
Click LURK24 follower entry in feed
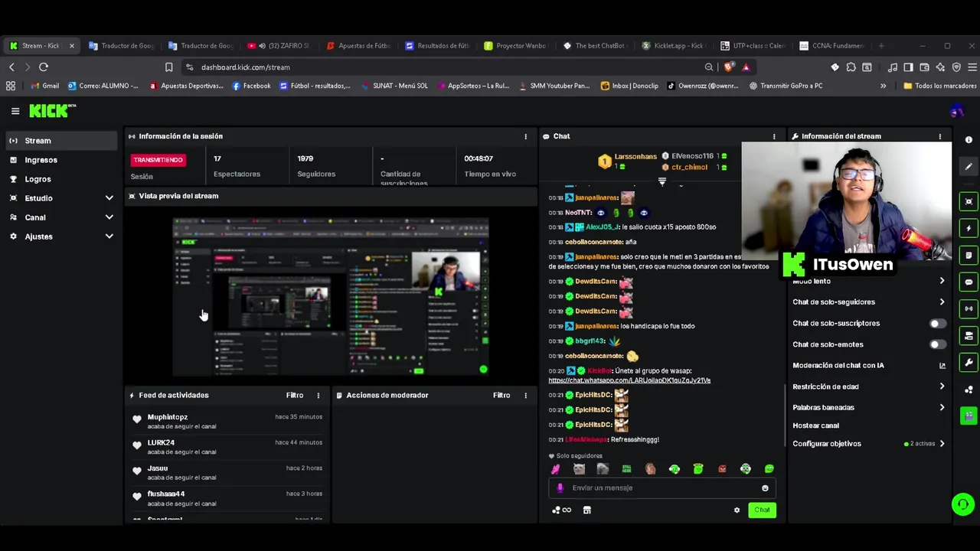point(228,447)
